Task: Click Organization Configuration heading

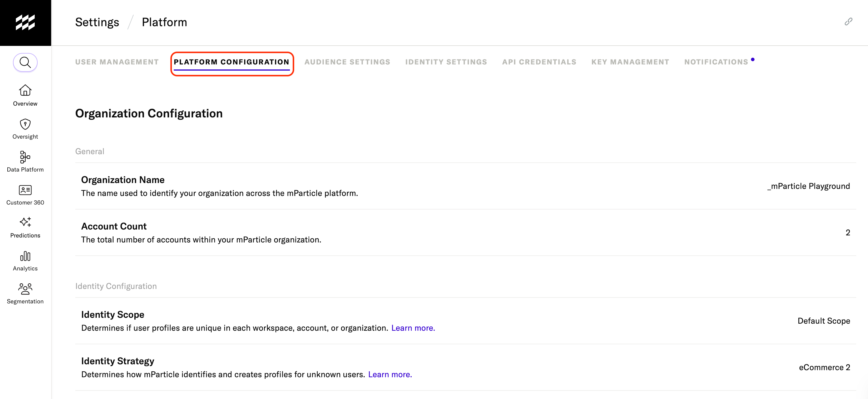Action: [149, 113]
